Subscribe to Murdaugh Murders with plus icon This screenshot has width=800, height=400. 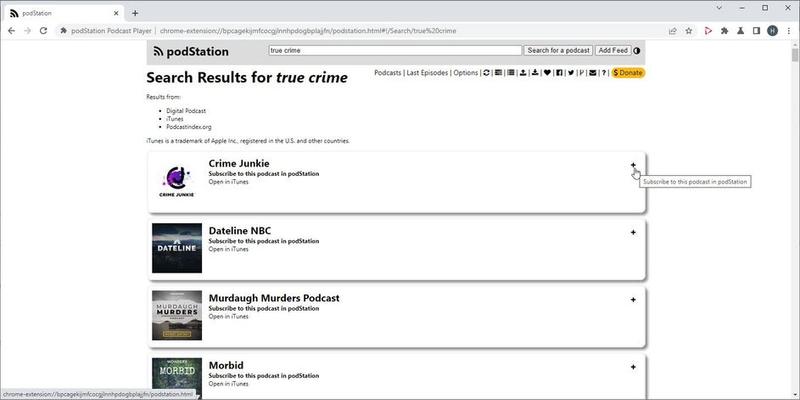pyautogui.click(x=633, y=299)
